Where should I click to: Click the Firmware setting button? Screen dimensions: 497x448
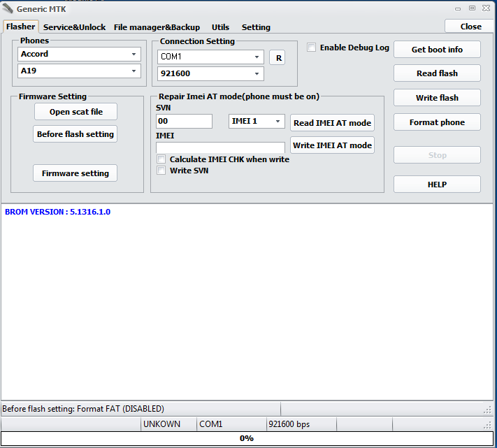point(75,173)
